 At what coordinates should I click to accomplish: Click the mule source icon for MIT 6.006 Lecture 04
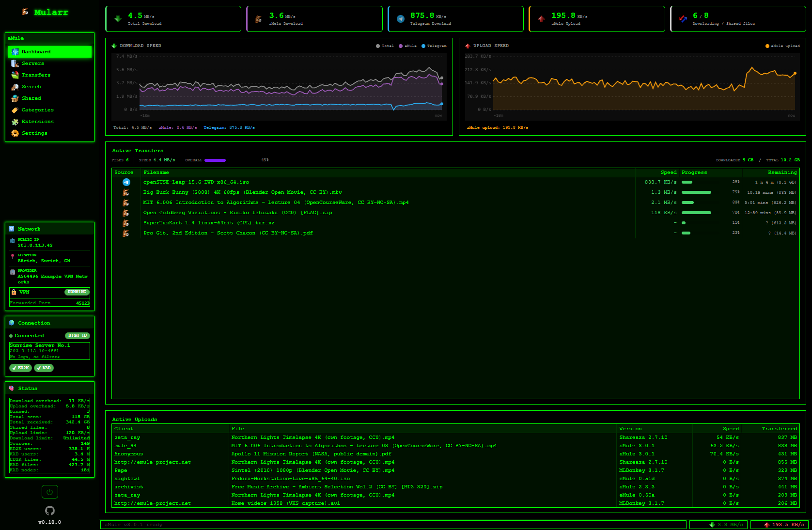pos(126,203)
